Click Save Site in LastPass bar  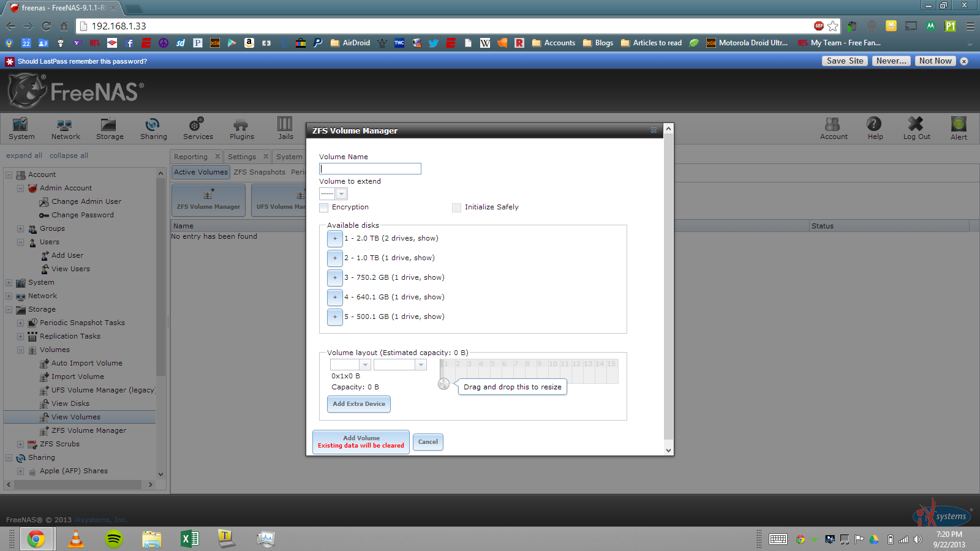coord(845,61)
